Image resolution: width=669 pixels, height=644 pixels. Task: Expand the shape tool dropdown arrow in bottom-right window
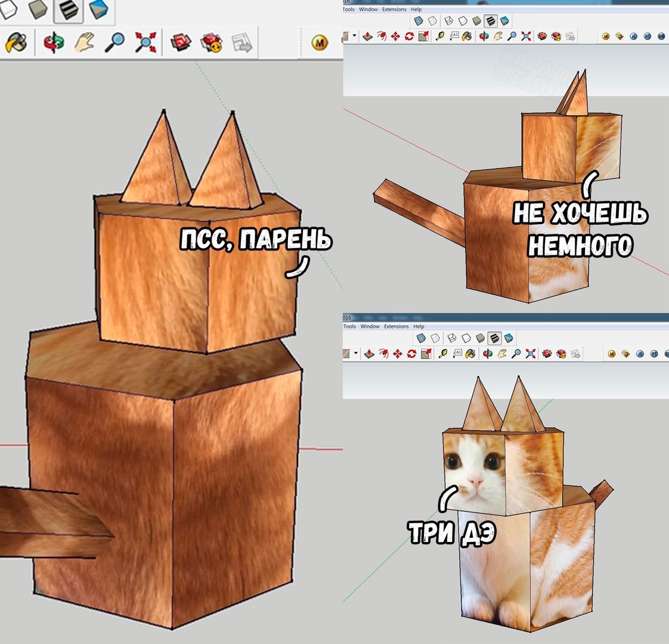coord(356,353)
